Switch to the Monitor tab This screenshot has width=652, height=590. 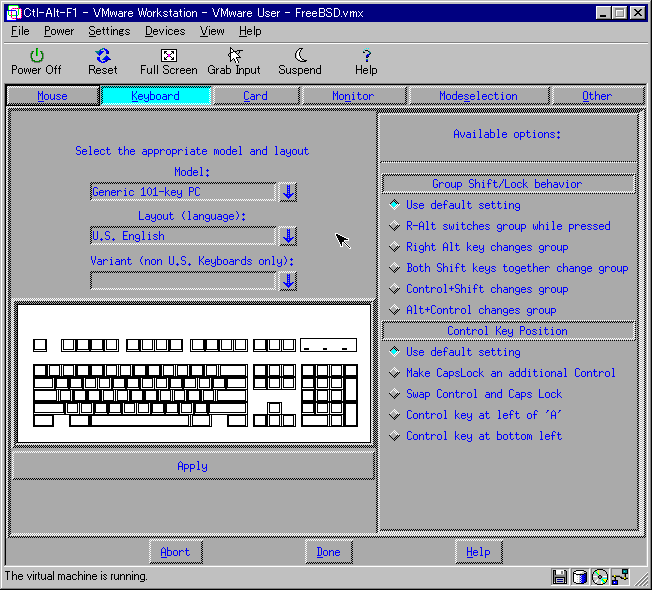353,96
